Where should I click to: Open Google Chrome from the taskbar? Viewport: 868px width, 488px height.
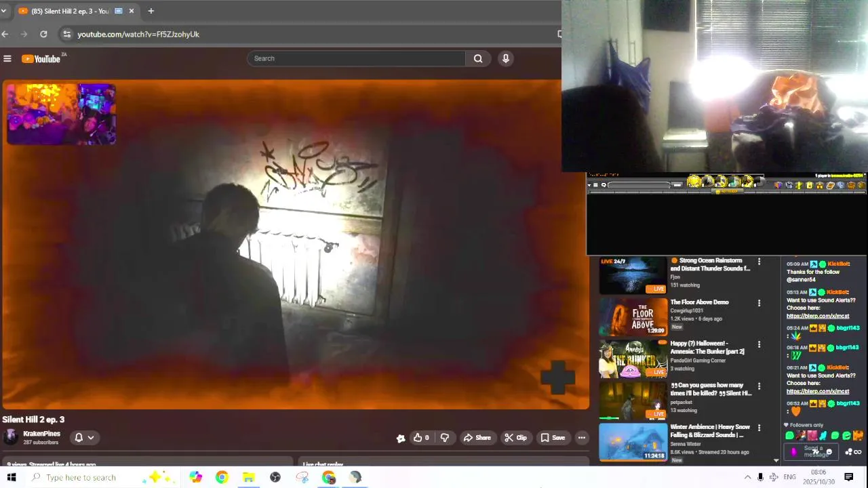[222, 477]
